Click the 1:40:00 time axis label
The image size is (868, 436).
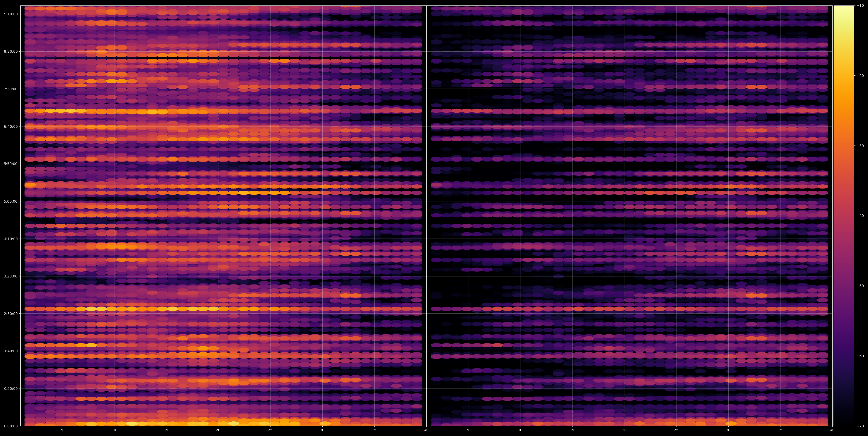(x=11, y=351)
